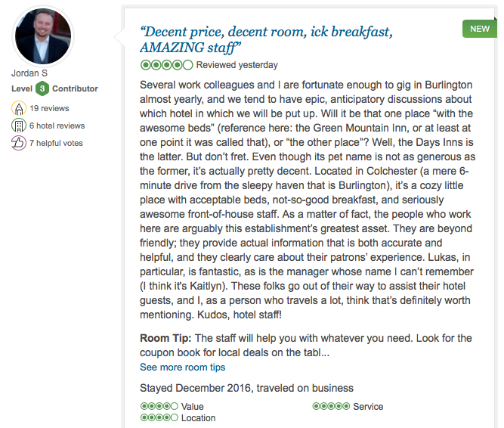
Task: Click the Level 3 contributor badge
Action: [42, 88]
